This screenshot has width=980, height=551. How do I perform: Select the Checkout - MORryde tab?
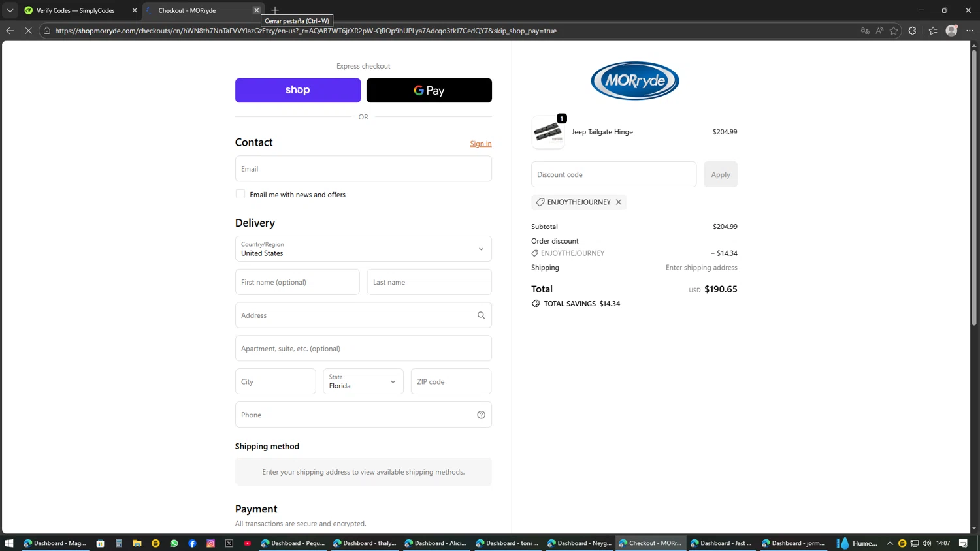click(x=196, y=10)
